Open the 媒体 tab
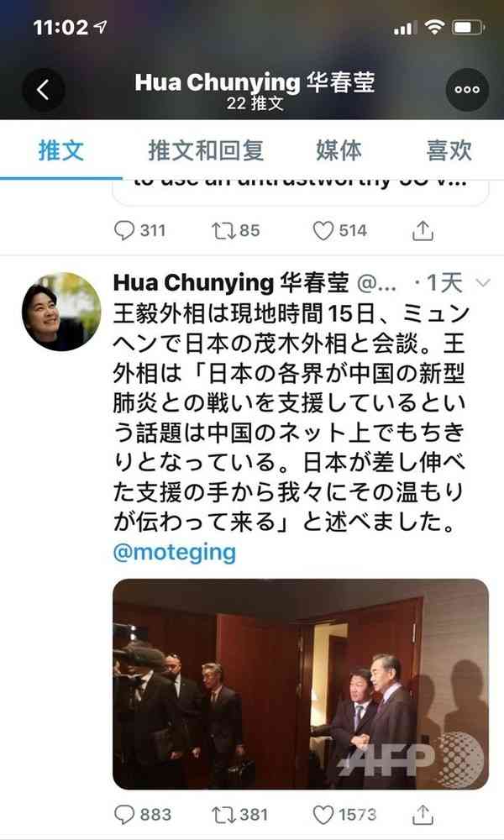Image resolution: width=504 pixels, height=840 pixels. (x=339, y=150)
